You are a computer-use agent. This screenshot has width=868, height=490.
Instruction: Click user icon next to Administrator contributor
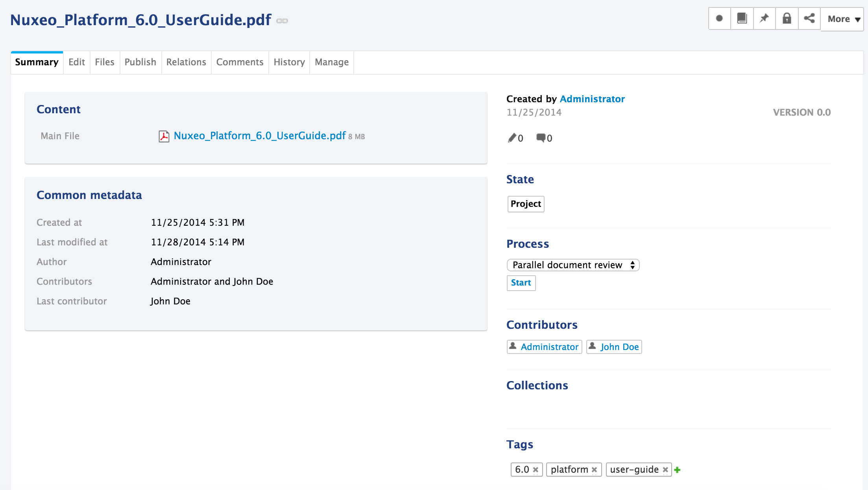pos(513,346)
